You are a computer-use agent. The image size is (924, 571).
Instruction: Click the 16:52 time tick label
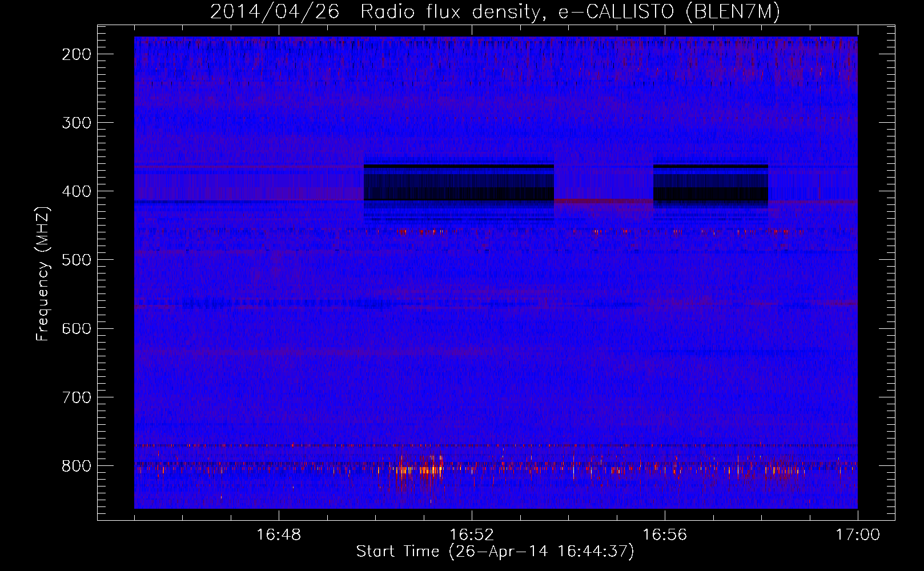472,535
